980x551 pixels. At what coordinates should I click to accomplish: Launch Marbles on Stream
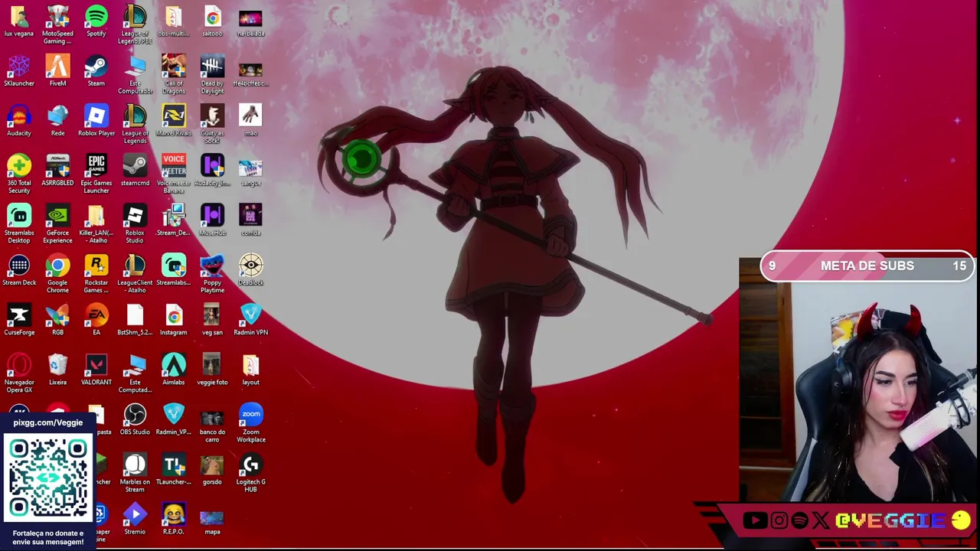click(135, 472)
